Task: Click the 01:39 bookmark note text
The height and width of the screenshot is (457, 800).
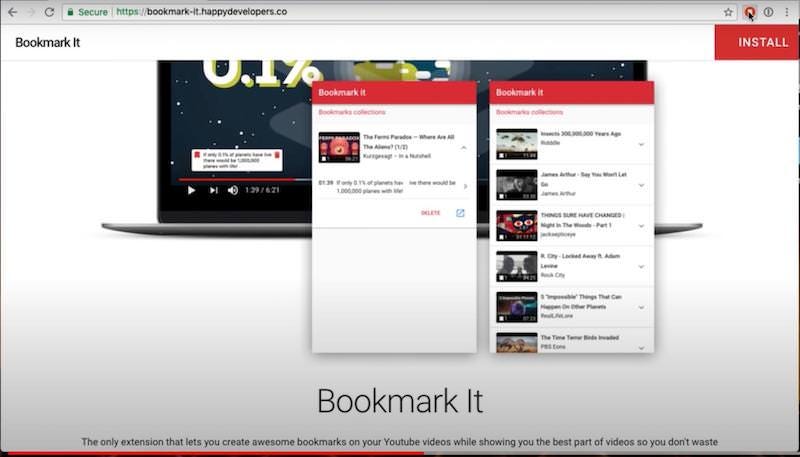Action: [x=395, y=187]
